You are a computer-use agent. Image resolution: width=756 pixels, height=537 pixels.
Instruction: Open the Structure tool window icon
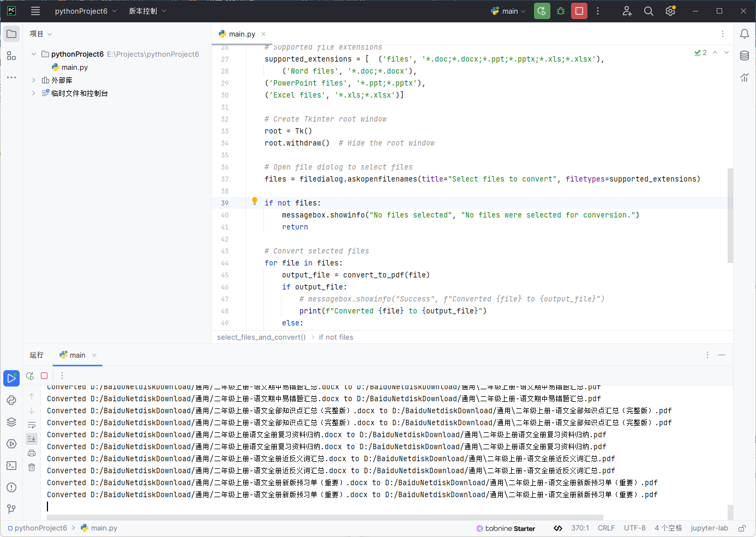11,56
